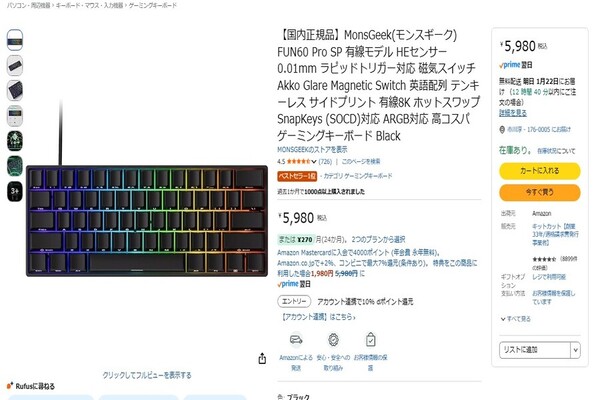Click the security shield badge icon
Image resolution: width=600 pixels, height=400 pixels.
[333, 340]
